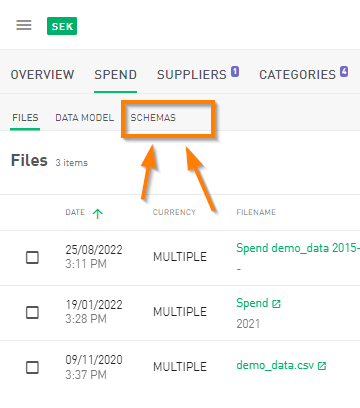Check the box for the 25/08/2022 file

pos(32,257)
